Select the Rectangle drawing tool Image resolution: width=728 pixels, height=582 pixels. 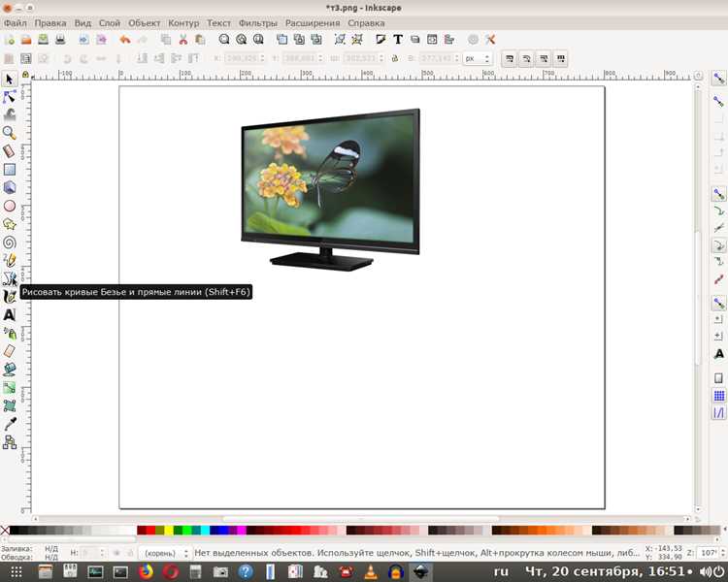click(10, 170)
